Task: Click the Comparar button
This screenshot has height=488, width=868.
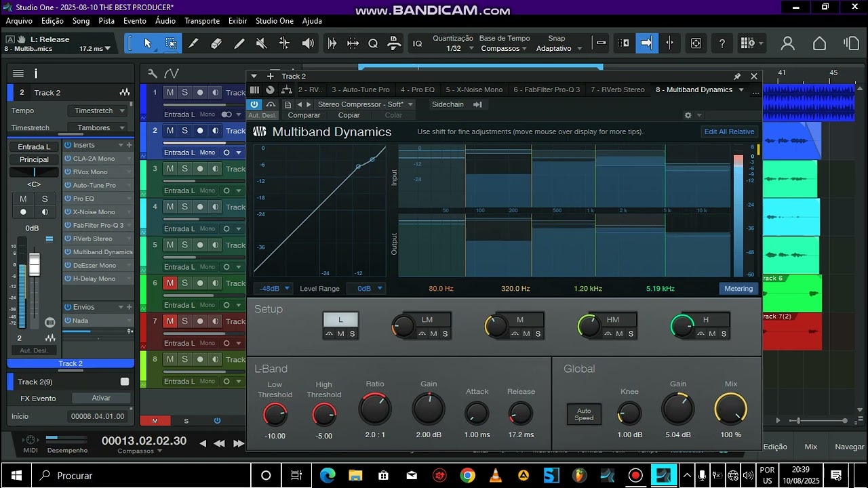Action: tap(304, 115)
